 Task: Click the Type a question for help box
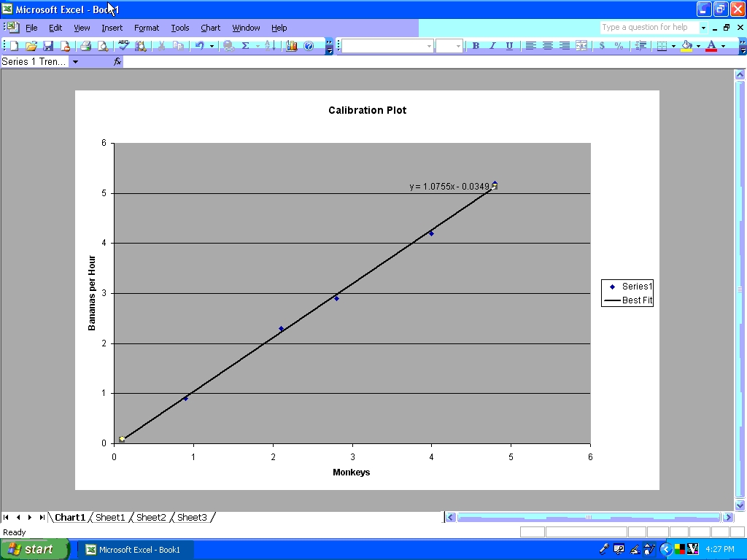pos(648,28)
